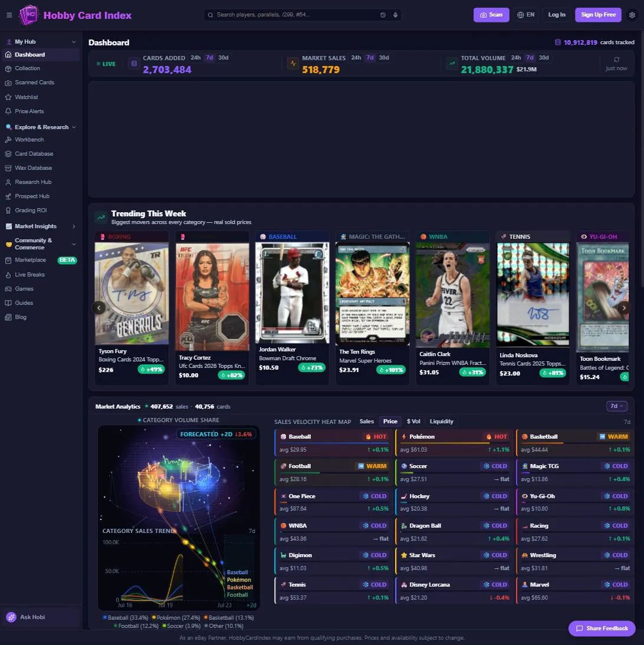Activate voice search microphone icon
Screen dimensions: 644x645
coord(395,15)
